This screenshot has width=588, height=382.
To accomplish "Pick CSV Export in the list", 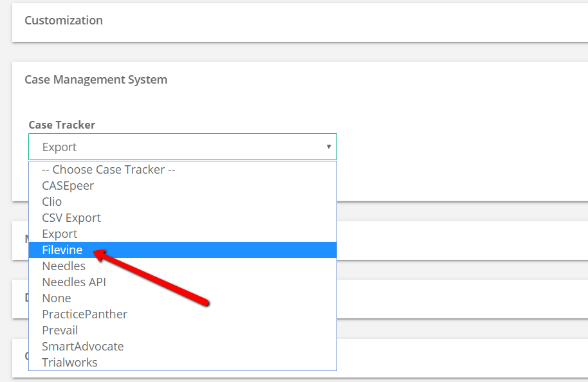I will 71,217.
